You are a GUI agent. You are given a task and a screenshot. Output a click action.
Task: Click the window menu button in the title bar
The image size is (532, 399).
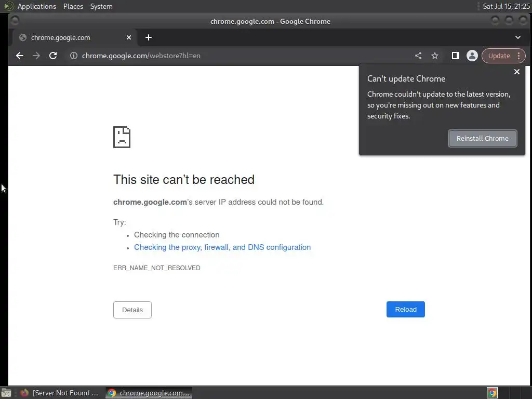pyautogui.click(x=14, y=21)
